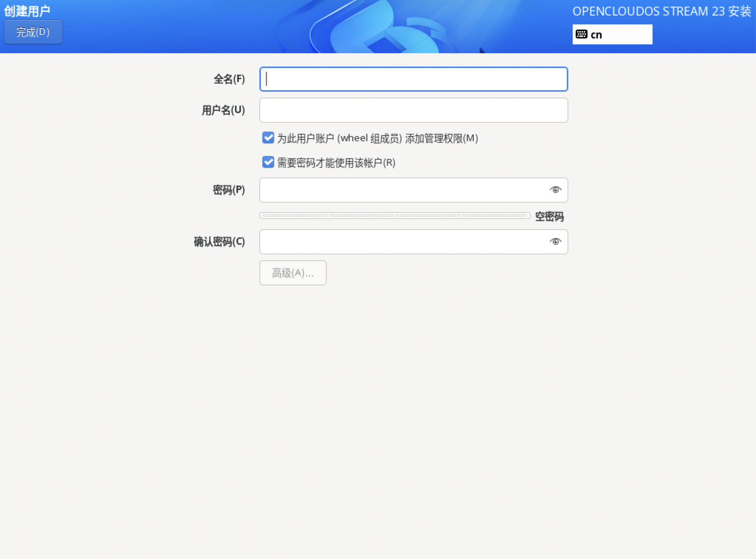Open the 高级(A)... advanced settings button
The height and width of the screenshot is (559, 756).
click(293, 273)
